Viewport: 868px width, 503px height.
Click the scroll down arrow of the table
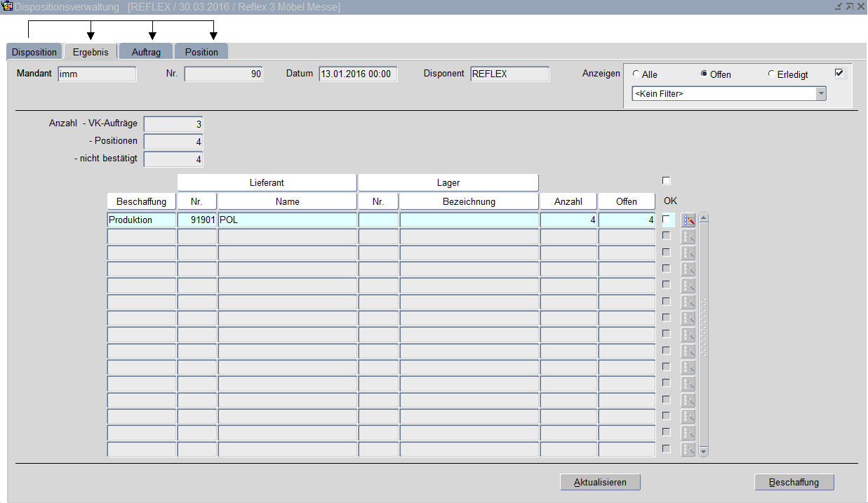coord(704,451)
